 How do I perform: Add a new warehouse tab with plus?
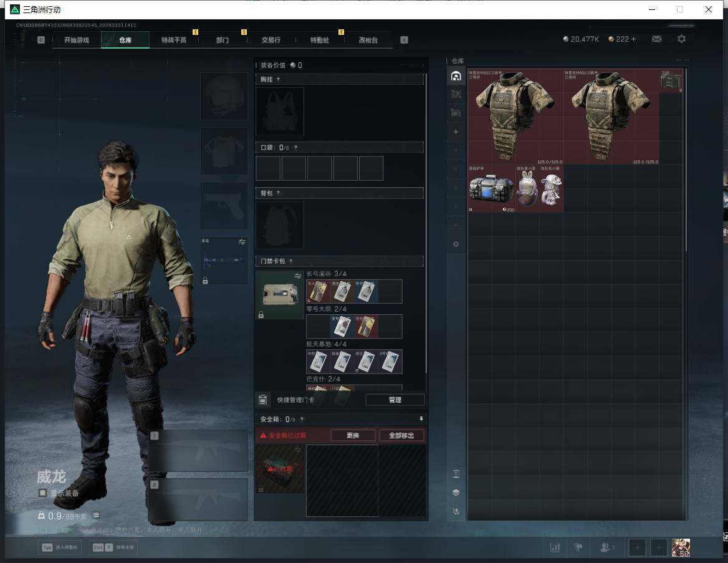456,132
